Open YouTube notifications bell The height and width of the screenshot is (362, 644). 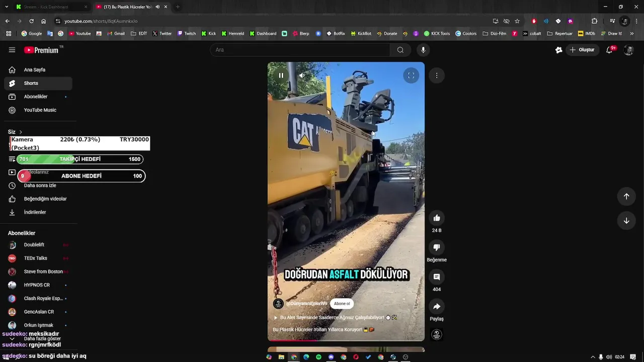[x=609, y=50]
